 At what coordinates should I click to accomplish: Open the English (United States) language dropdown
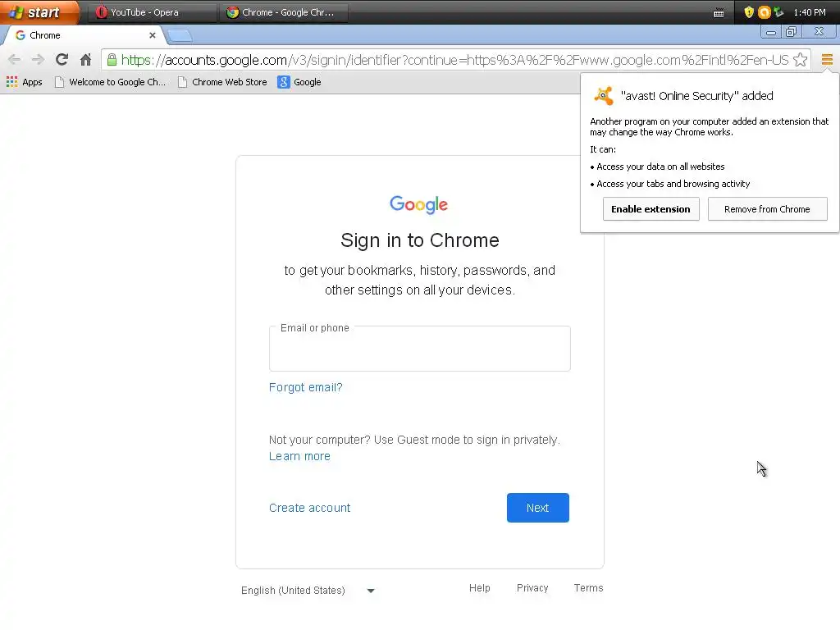[308, 591]
